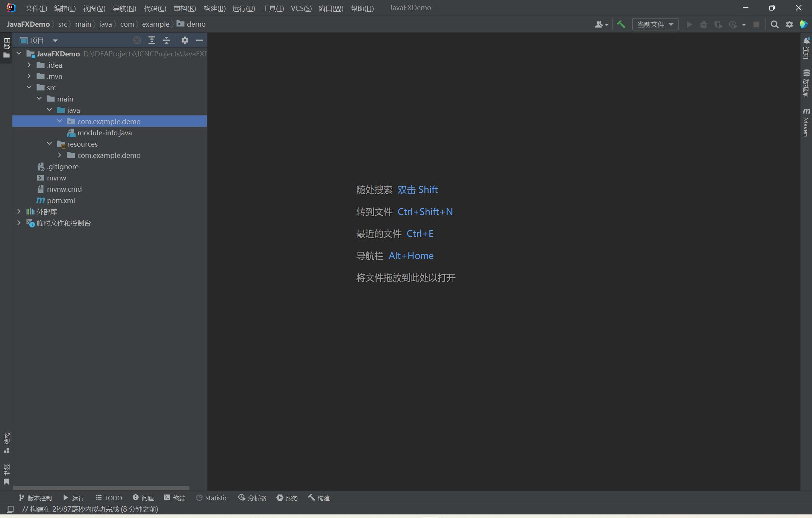Screen dimensions: 812x518
Task: Open the notifications bell on the right sidebar
Action: point(806,41)
